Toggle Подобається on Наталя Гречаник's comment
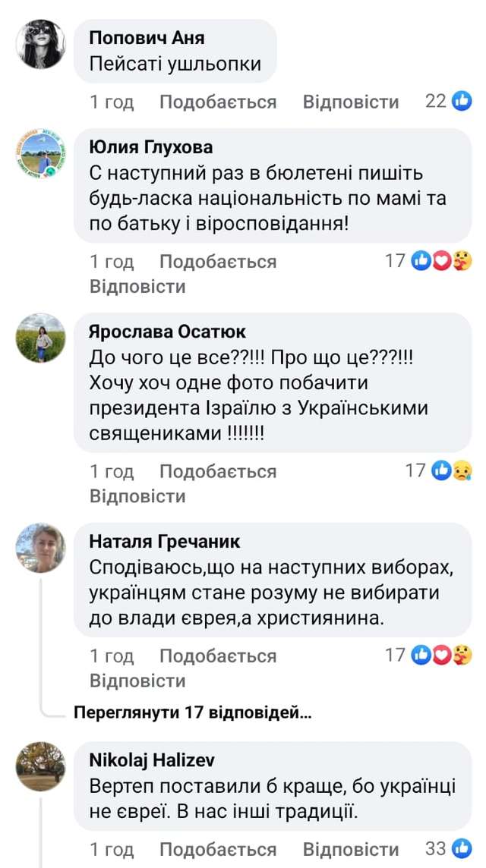Screen dimensions: 486x868 218,656
